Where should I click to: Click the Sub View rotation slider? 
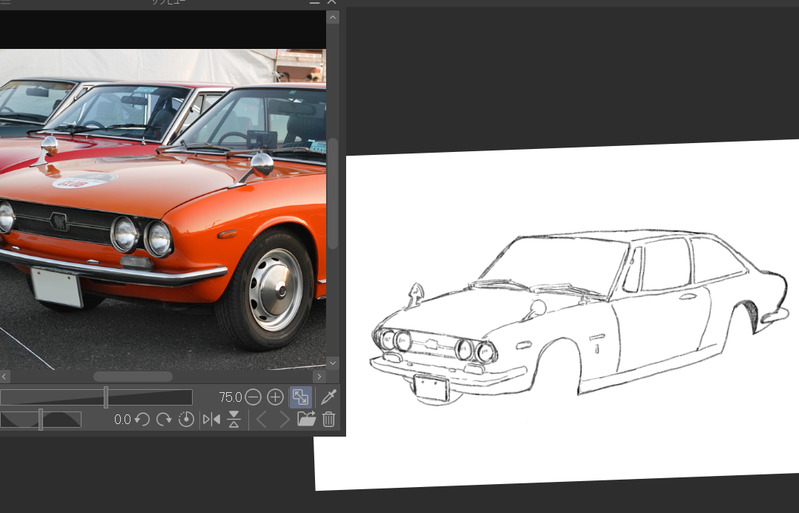pyautogui.click(x=41, y=419)
